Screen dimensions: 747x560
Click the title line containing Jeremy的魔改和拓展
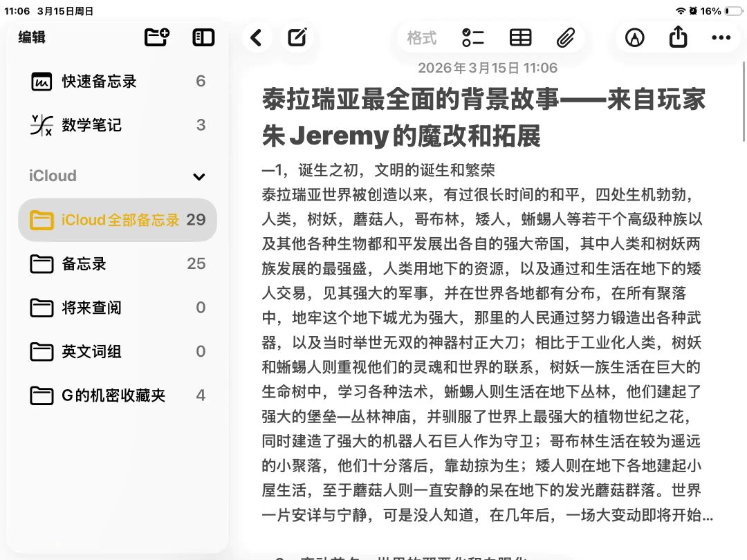(401, 136)
